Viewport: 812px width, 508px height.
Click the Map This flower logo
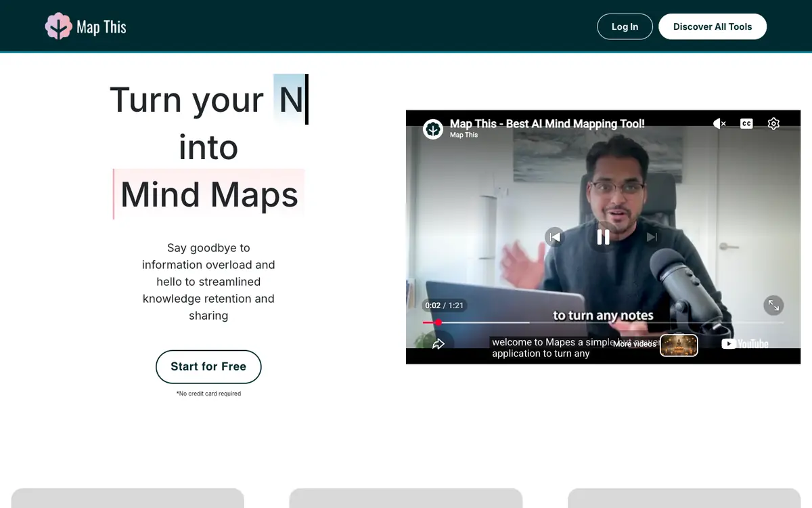(x=58, y=26)
